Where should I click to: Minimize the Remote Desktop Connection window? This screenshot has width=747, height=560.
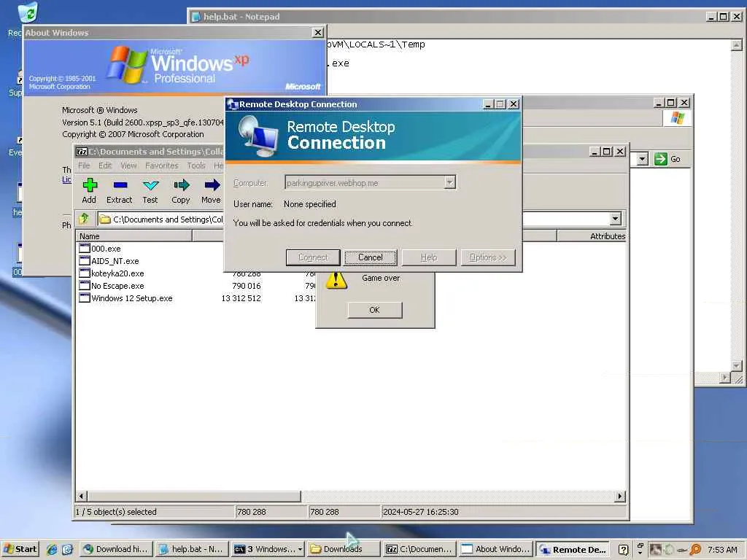click(x=488, y=104)
